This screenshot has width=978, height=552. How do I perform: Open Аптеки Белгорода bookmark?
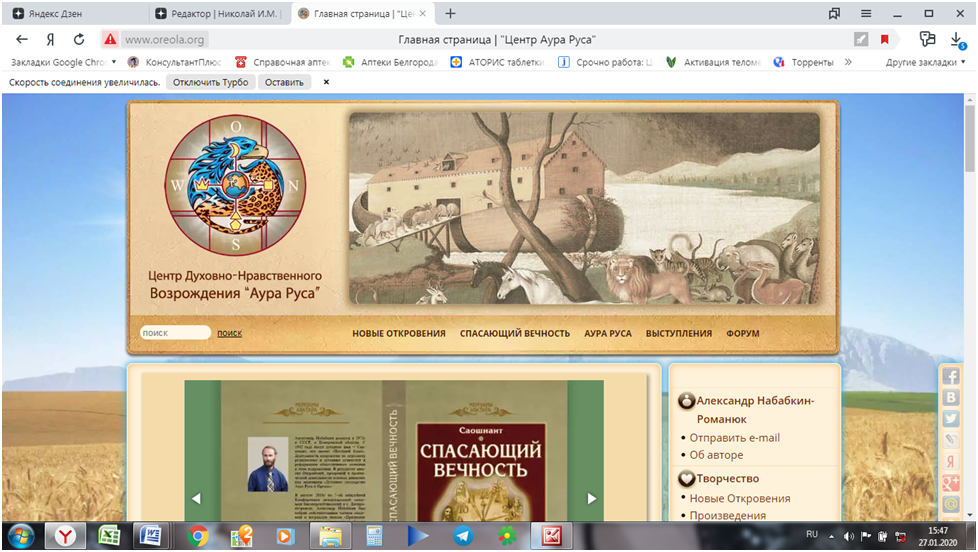(x=391, y=62)
